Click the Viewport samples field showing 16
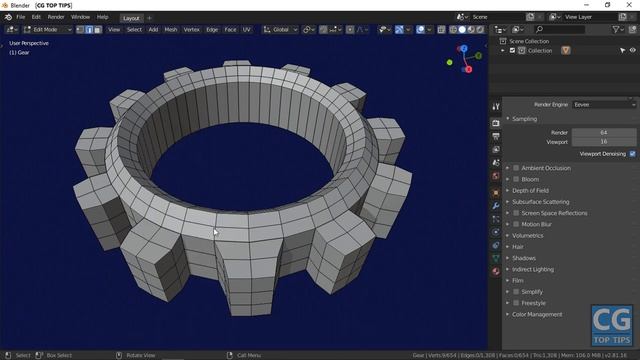640x360 pixels. 604,142
